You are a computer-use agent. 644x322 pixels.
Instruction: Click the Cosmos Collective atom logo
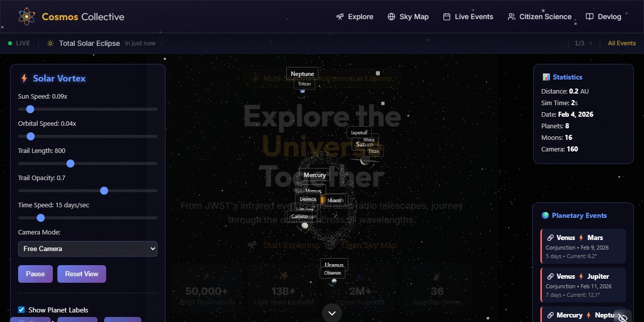(x=27, y=17)
